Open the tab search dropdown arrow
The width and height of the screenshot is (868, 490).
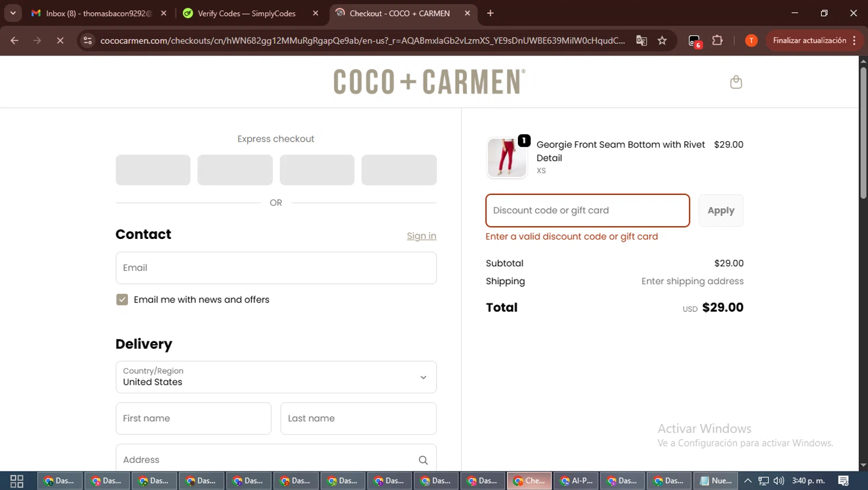point(13,13)
